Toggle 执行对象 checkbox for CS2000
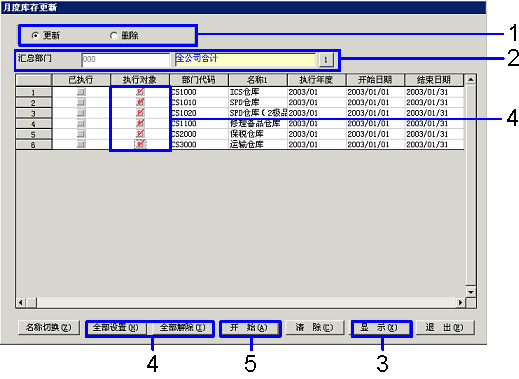The width and height of the screenshot is (519, 379). click(x=140, y=134)
